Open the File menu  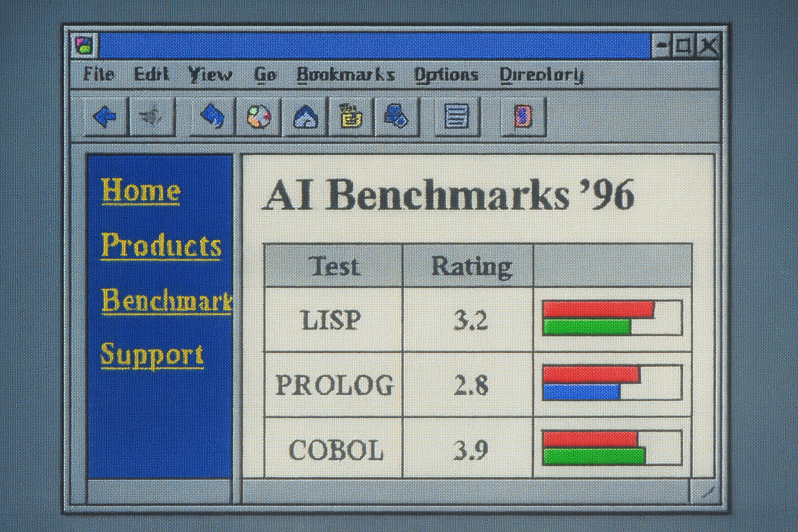pyautogui.click(x=98, y=74)
